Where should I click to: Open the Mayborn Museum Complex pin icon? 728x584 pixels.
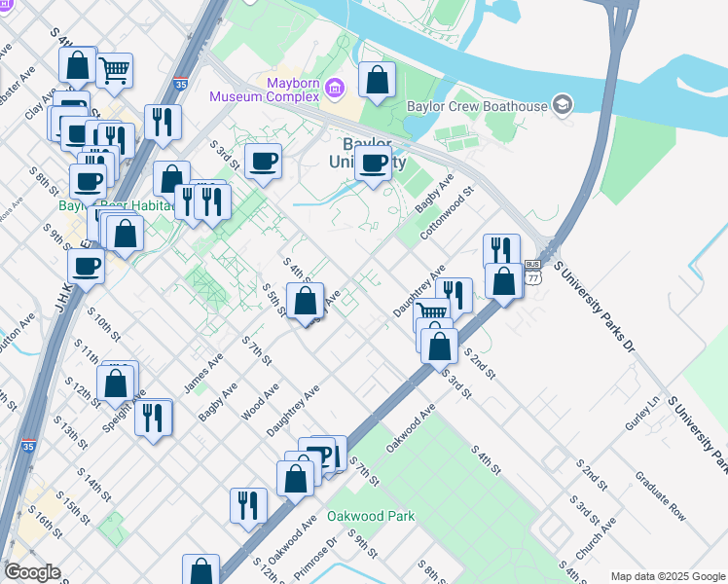(335, 89)
